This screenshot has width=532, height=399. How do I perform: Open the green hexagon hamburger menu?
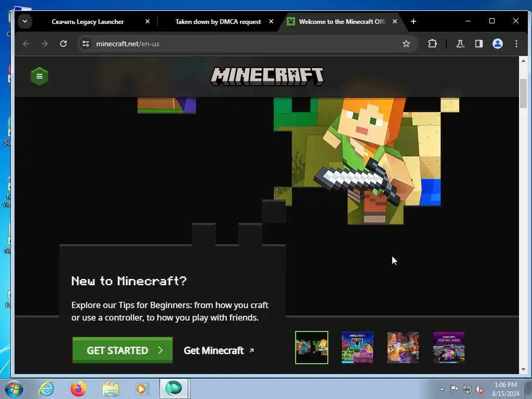pos(39,76)
